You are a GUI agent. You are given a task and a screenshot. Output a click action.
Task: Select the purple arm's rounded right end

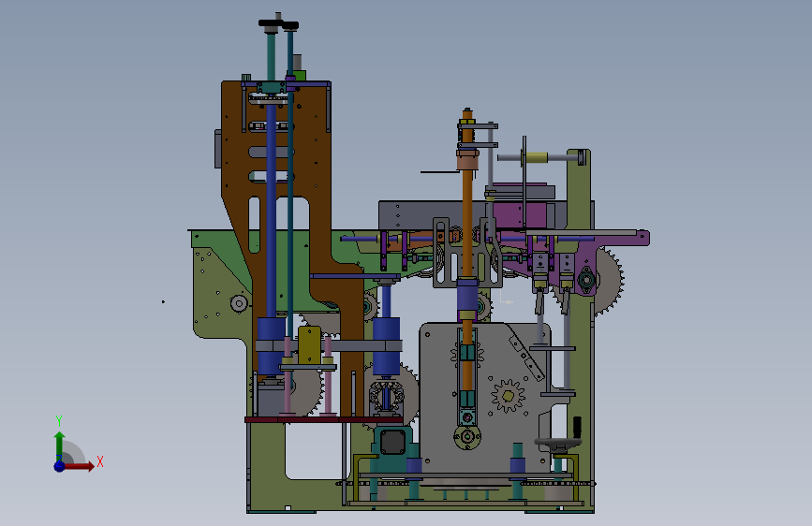(642, 238)
